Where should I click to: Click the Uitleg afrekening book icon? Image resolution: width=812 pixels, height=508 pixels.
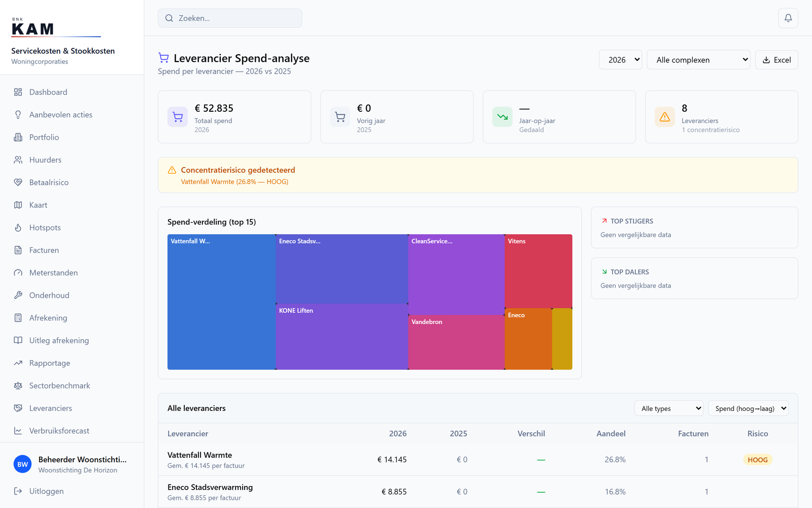(x=18, y=340)
